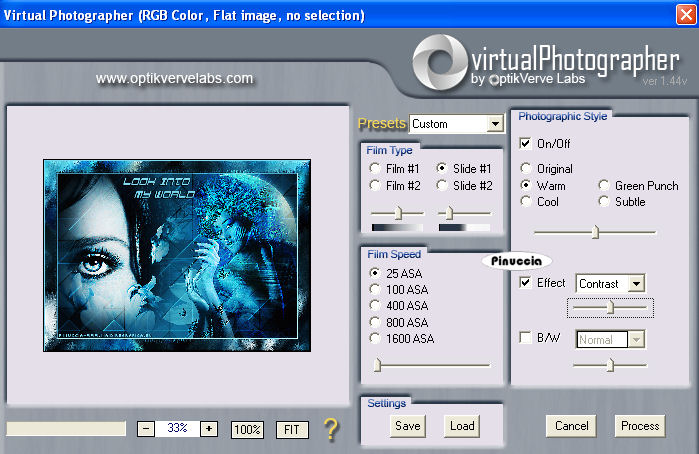The width and height of the screenshot is (699, 454).
Task: Cancel the Virtual Photographer dialog
Action: 571,426
